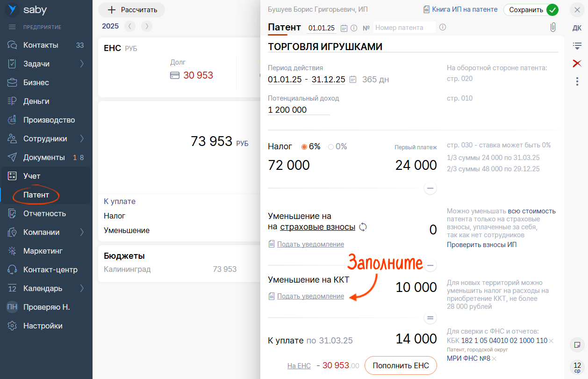Viewport: 588px width, 379px height.
Task: Select the 0% tax rate option
Action: pos(331,146)
